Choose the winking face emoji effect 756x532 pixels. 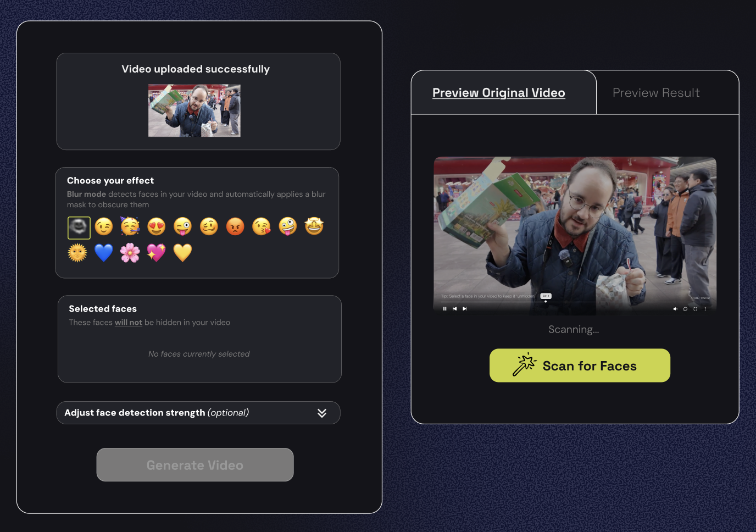click(104, 226)
